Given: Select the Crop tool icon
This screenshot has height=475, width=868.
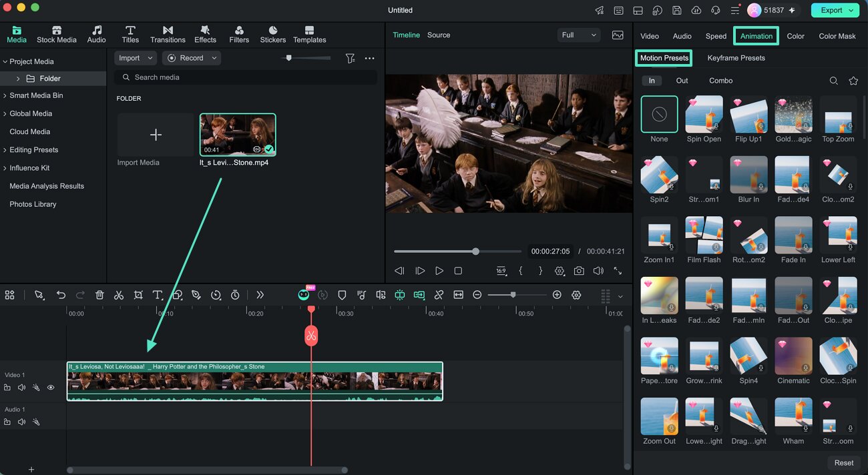Looking at the screenshot, I should pos(138,295).
